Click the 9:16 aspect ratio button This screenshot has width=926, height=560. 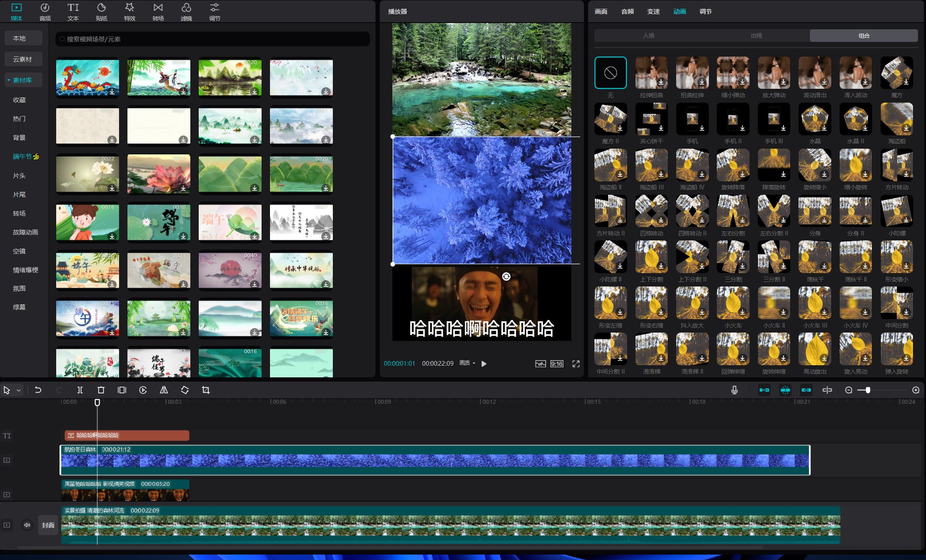pos(557,364)
